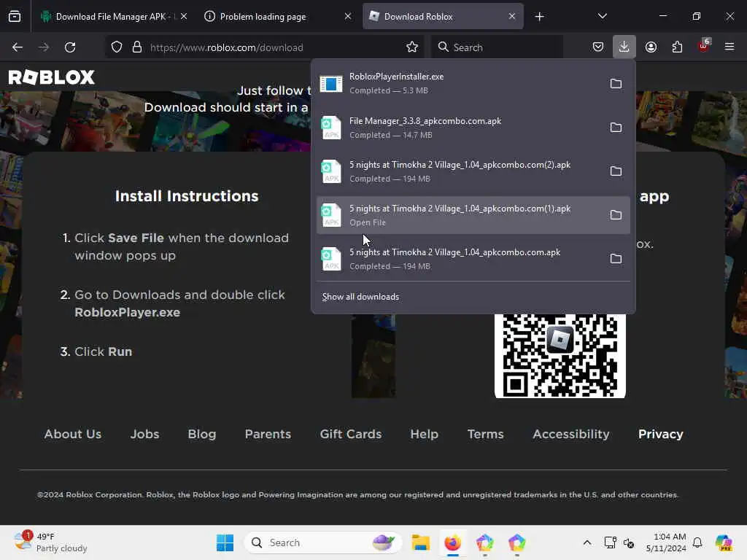Show RobloxPlayerInstaller.exe in folder
Viewport: 747px width, 560px height.
point(616,84)
